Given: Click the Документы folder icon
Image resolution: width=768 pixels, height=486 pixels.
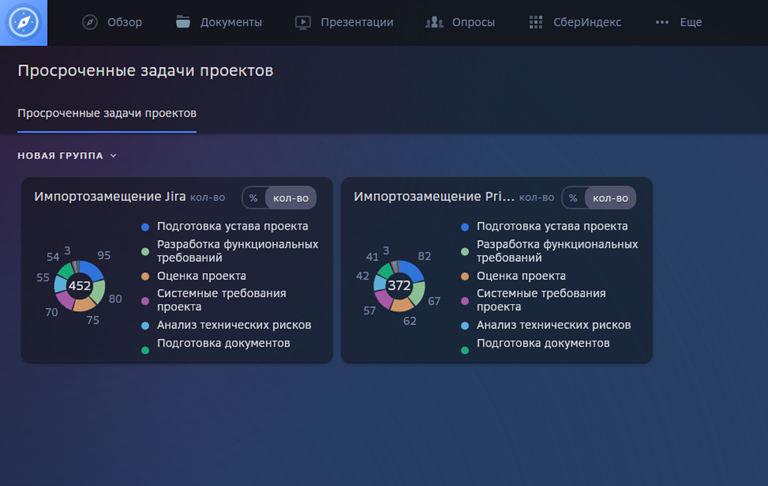Looking at the screenshot, I should click(183, 22).
